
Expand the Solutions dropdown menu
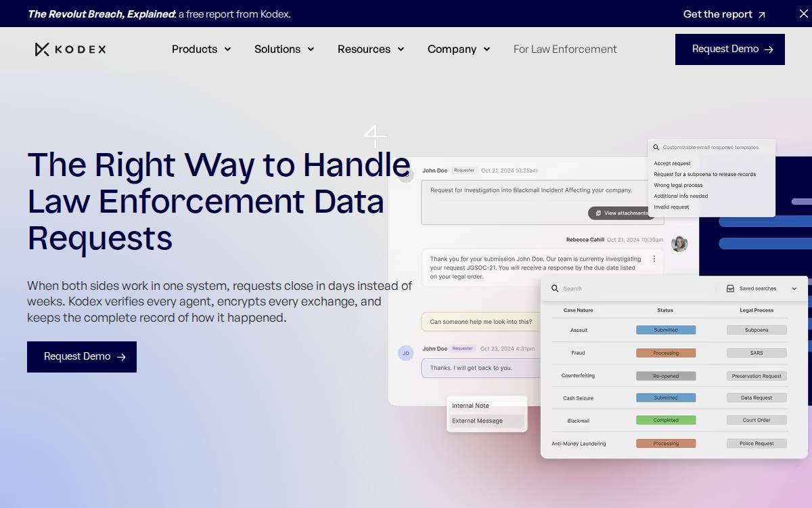(x=284, y=49)
